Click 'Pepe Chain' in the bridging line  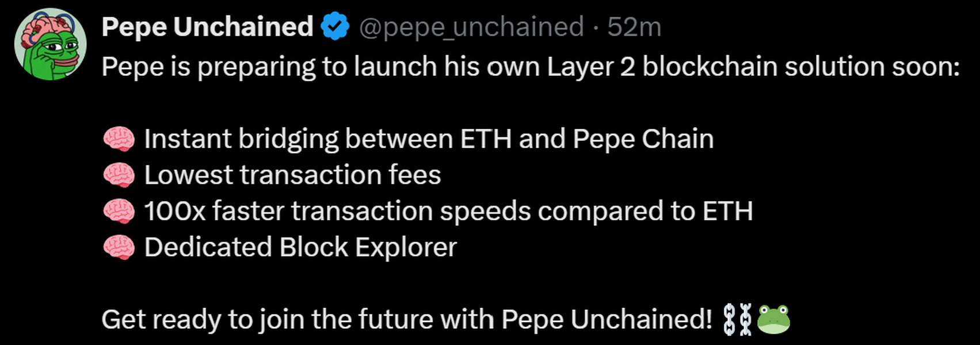click(x=643, y=140)
